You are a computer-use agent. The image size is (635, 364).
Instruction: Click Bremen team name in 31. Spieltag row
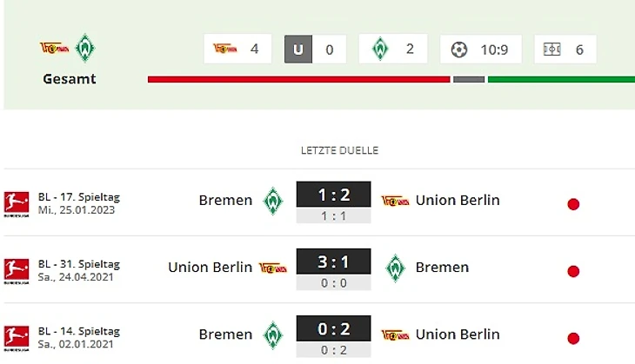pyautogui.click(x=442, y=268)
